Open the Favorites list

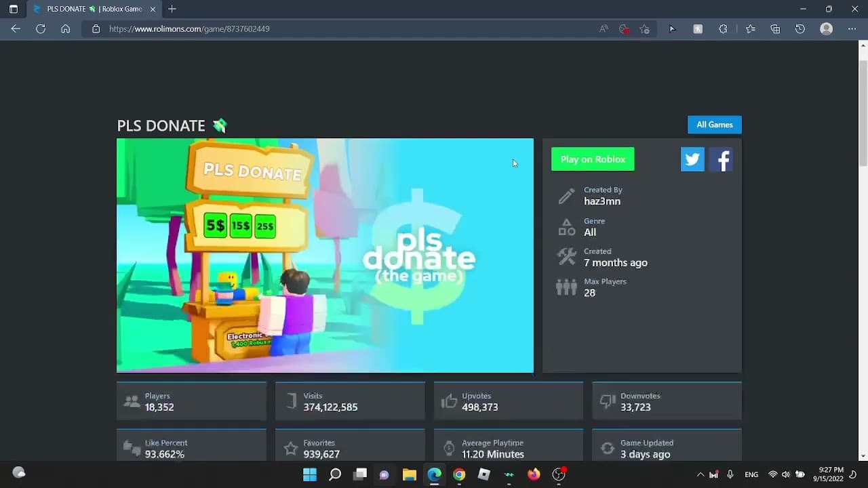point(750,29)
